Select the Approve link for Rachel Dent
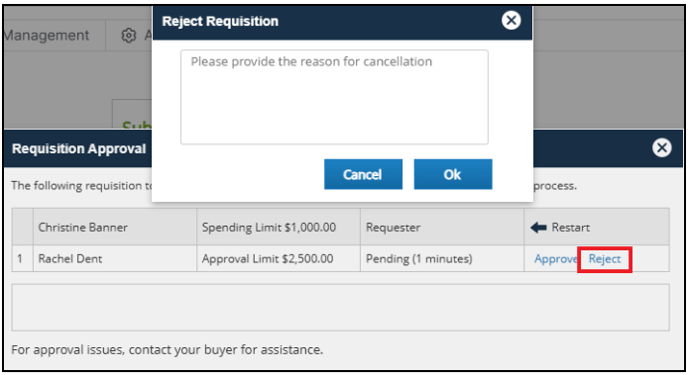688x375 pixels. 555,259
